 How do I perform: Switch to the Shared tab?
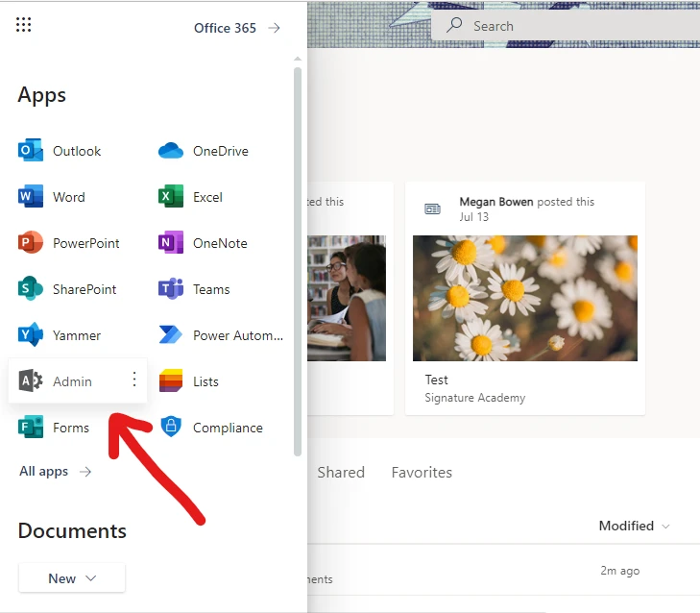[x=341, y=473]
